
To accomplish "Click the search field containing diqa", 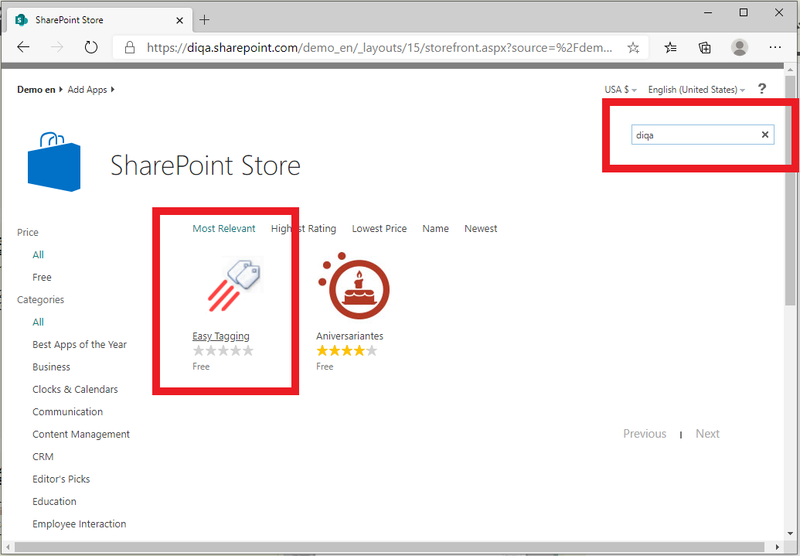I will (694, 135).
